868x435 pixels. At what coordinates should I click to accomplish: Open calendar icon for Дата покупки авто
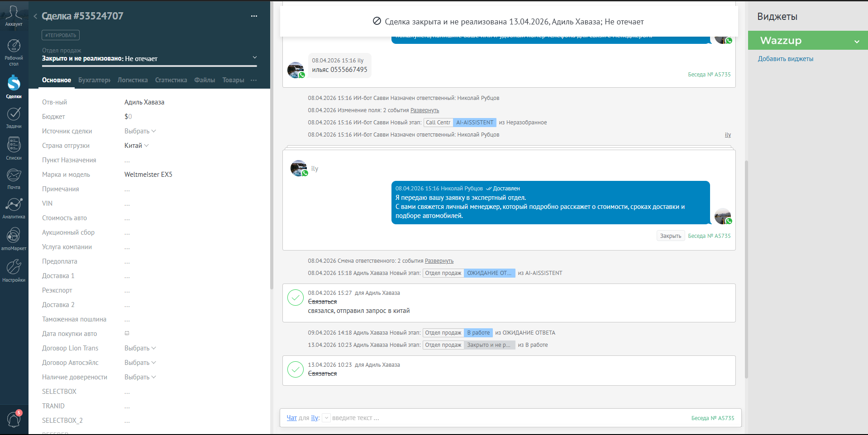[127, 333]
